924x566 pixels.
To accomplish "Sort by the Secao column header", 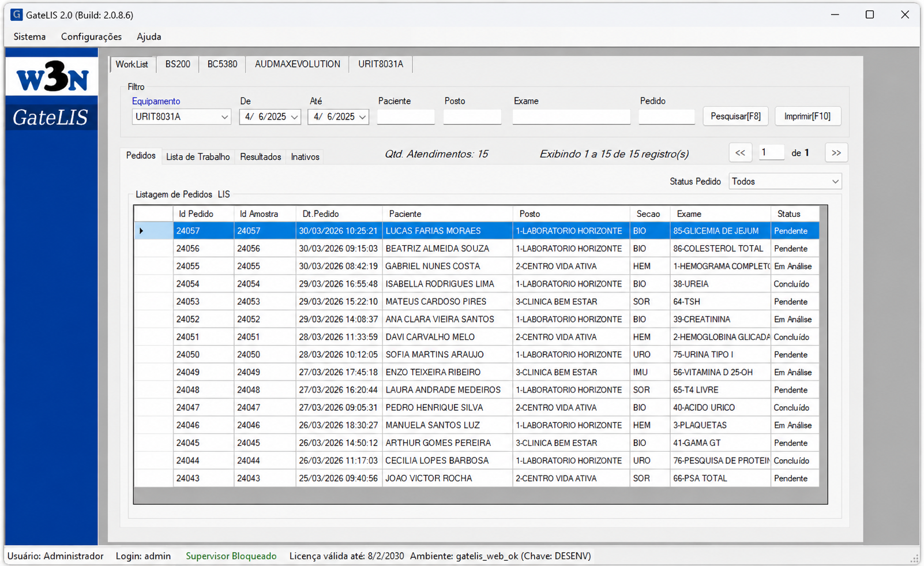I will (x=650, y=213).
